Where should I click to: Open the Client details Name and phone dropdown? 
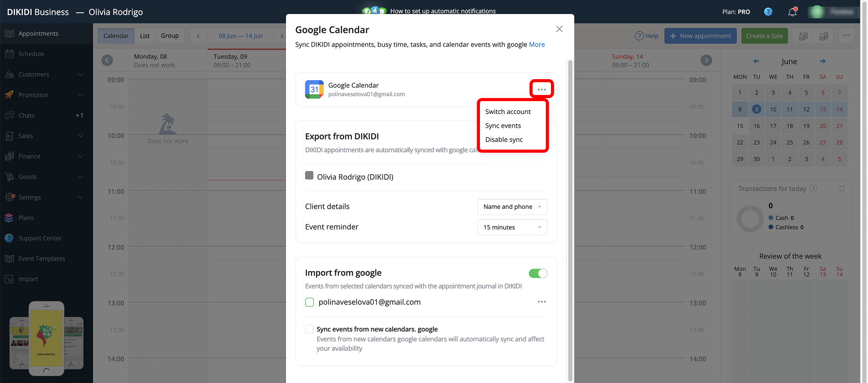point(512,207)
